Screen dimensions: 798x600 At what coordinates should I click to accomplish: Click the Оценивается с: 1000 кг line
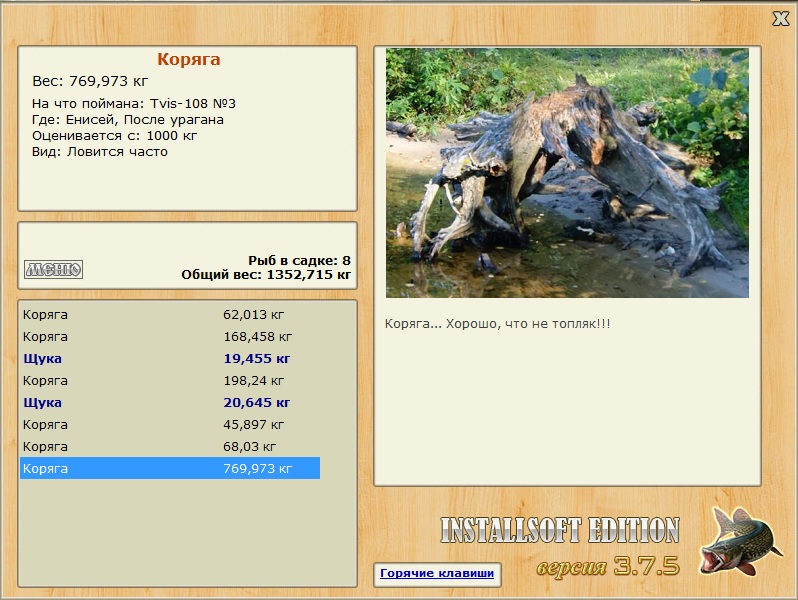(115, 136)
